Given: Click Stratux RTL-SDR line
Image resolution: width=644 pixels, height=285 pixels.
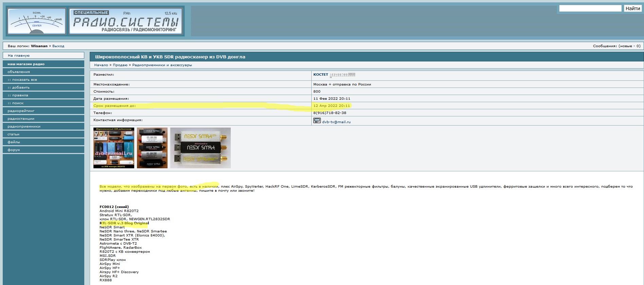Looking at the screenshot, I should pyautogui.click(x=116, y=215).
